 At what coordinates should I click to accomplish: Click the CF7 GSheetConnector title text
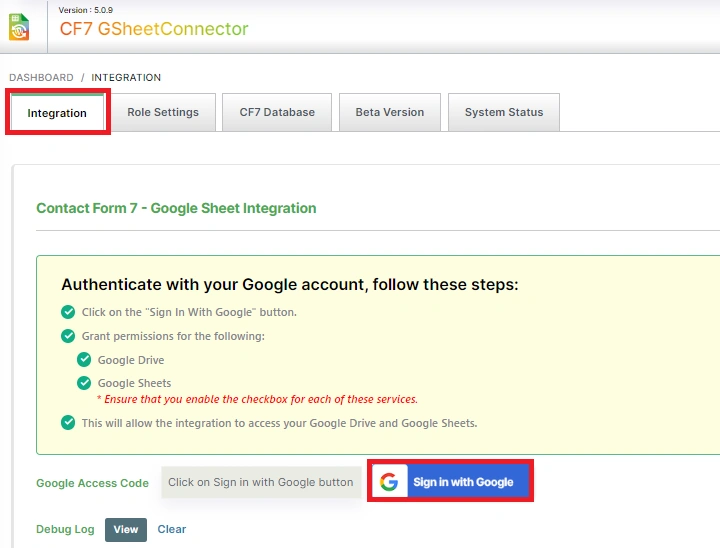[154, 29]
